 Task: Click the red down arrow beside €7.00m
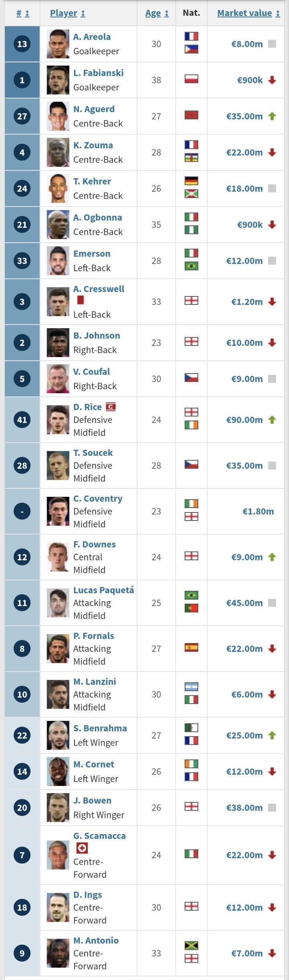pyautogui.click(x=272, y=953)
